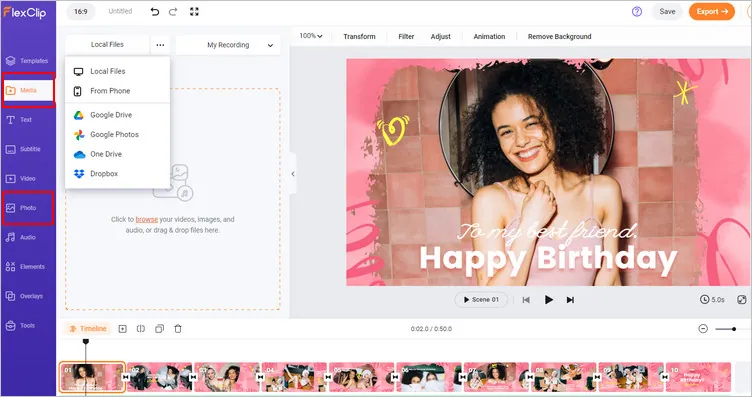
Task: Click the three-dots more options button
Action: pyautogui.click(x=160, y=45)
